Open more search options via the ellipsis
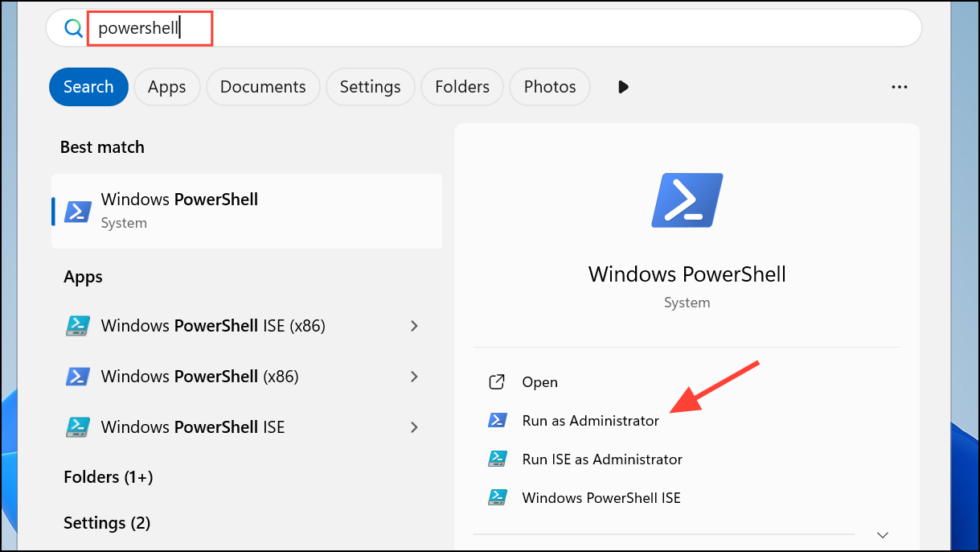This screenshot has height=552, width=980. (x=899, y=87)
